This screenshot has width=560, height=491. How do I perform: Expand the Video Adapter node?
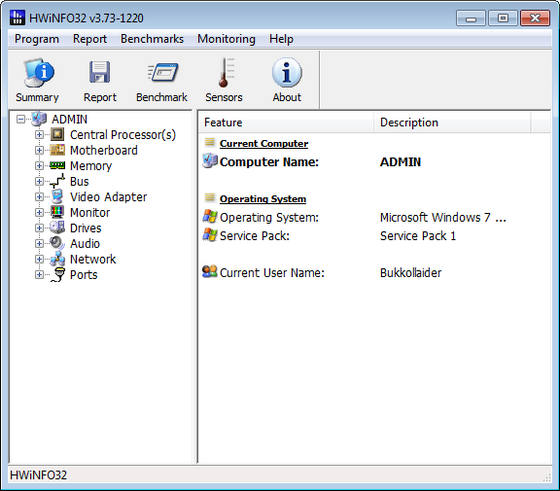pyautogui.click(x=39, y=197)
